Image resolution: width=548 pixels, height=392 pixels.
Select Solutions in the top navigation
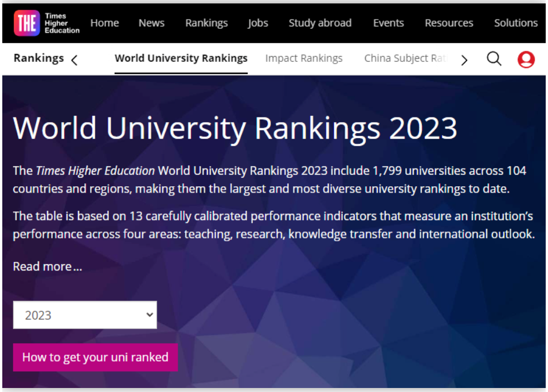click(x=515, y=23)
